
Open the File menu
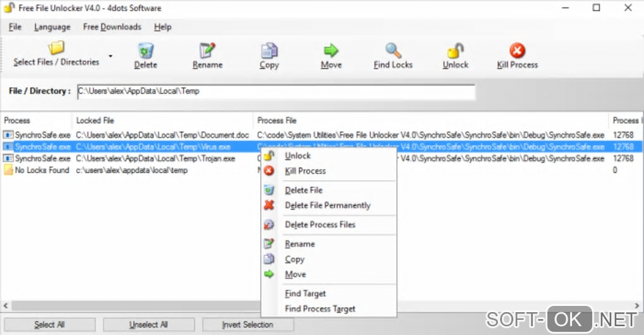[x=15, y=27]
